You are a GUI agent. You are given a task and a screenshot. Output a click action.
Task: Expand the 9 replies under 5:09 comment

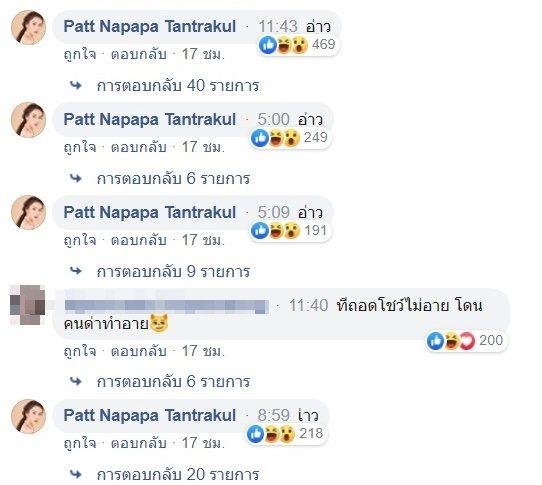tap(173, 272)
